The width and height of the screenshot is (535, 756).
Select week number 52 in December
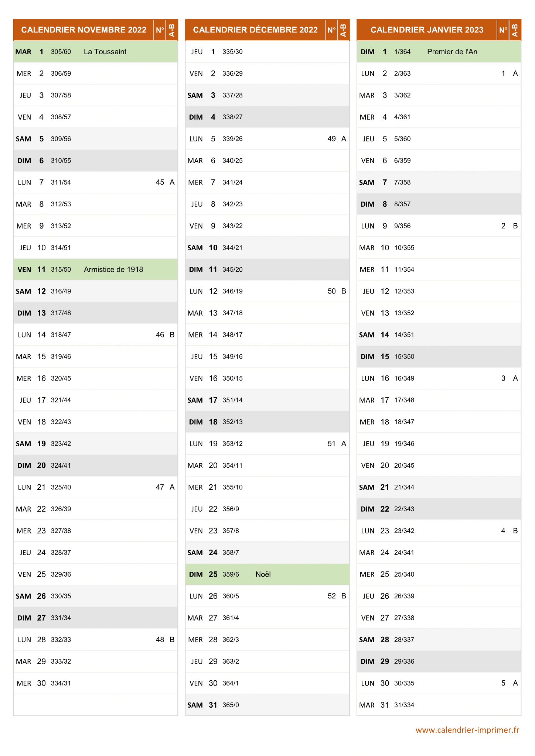(332, 596)
